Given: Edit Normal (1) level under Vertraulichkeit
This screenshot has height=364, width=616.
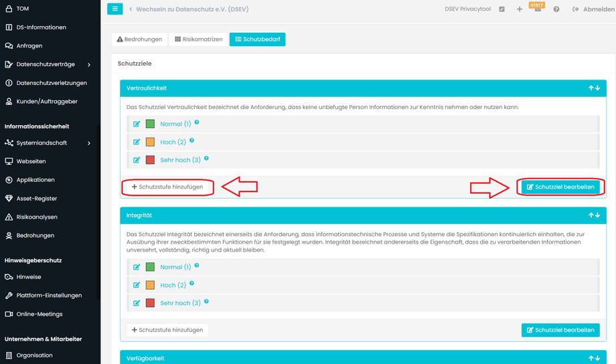Looking at the screenshot, I should pos(137,124).
